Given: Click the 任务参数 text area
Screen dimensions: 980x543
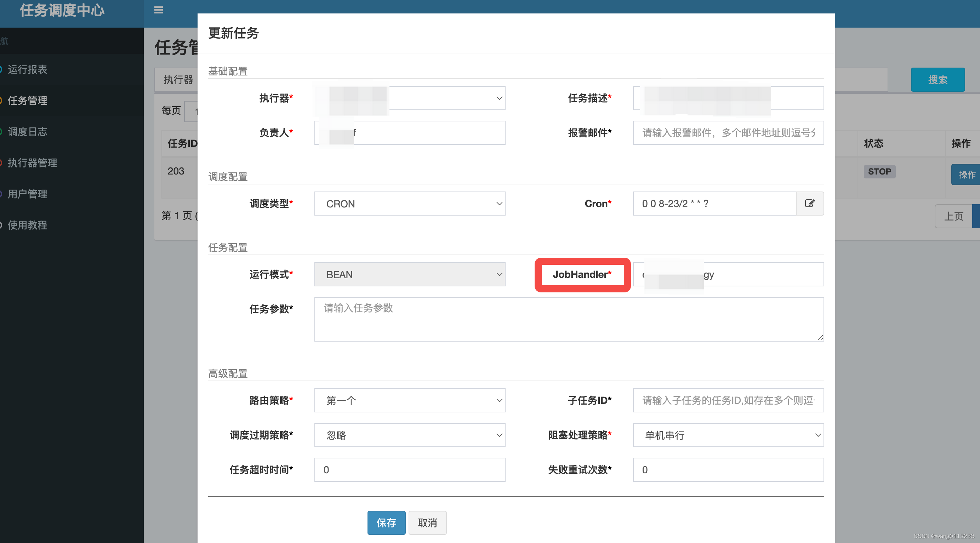Looking at the screenshot, I should tap(569, 319).
